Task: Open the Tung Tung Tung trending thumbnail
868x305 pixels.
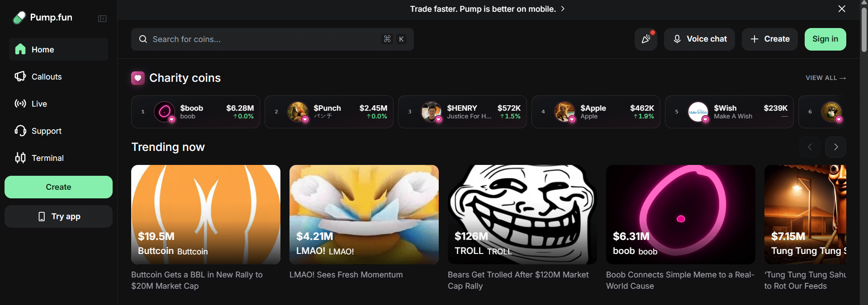Action: tap(805, 215)
